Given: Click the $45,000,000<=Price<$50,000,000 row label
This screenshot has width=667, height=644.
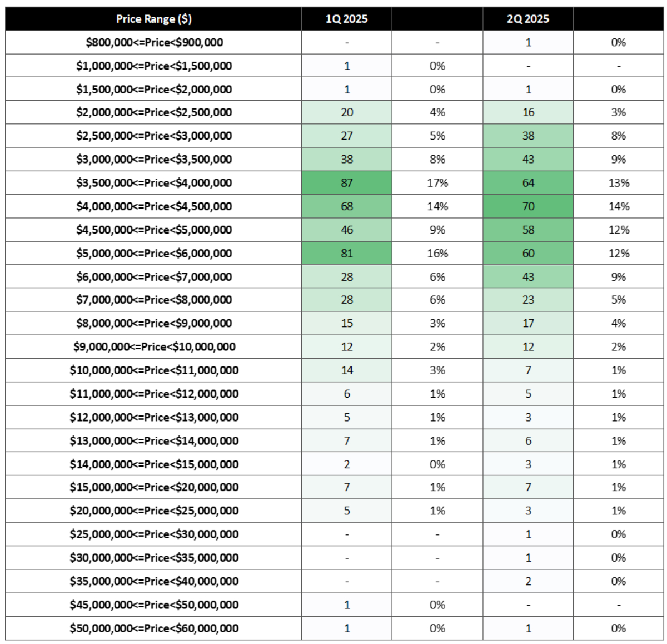Looking at the screenshot, I should pyautogui.click(x=154, y=605).
